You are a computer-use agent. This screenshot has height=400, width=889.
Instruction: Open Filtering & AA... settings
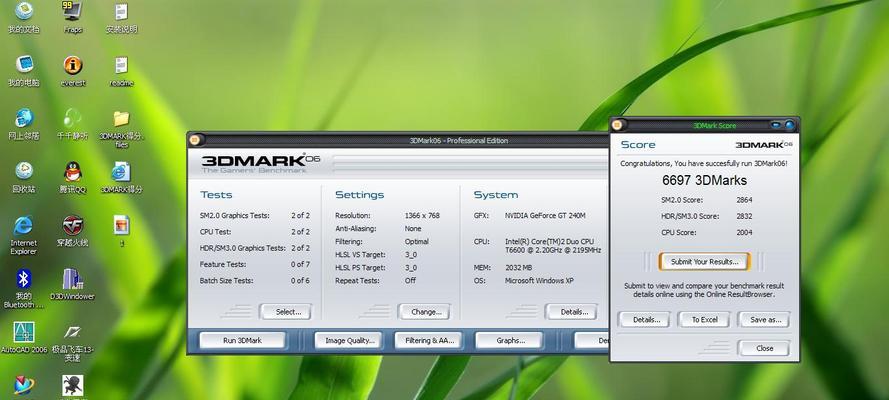430,341
